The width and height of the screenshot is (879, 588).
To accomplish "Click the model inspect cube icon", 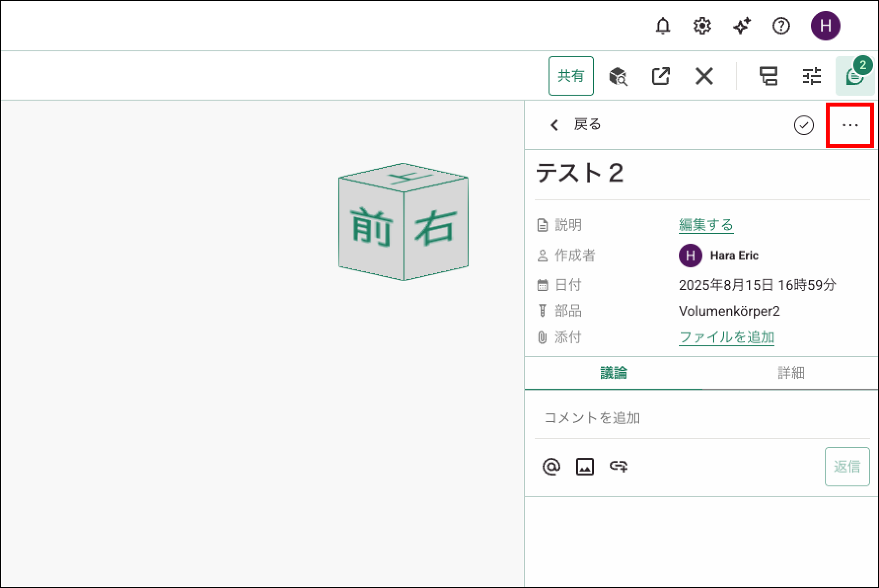I will (x=618, y=76).
